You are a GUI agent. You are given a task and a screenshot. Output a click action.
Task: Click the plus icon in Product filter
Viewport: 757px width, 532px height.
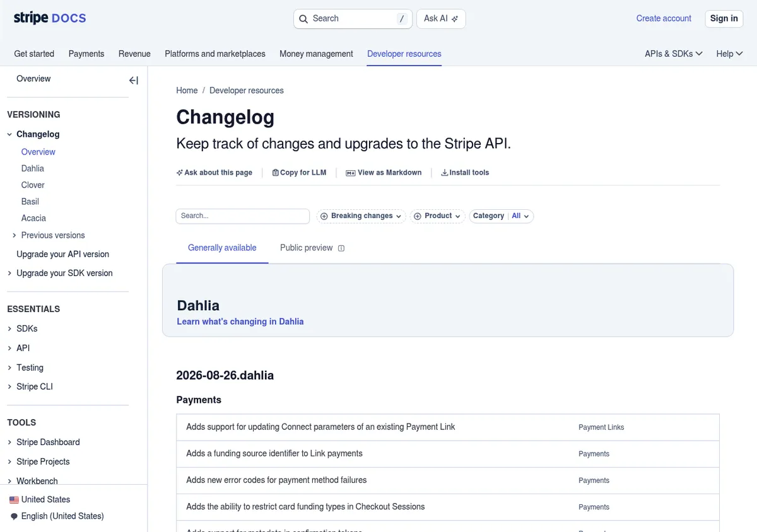(418, 216)
